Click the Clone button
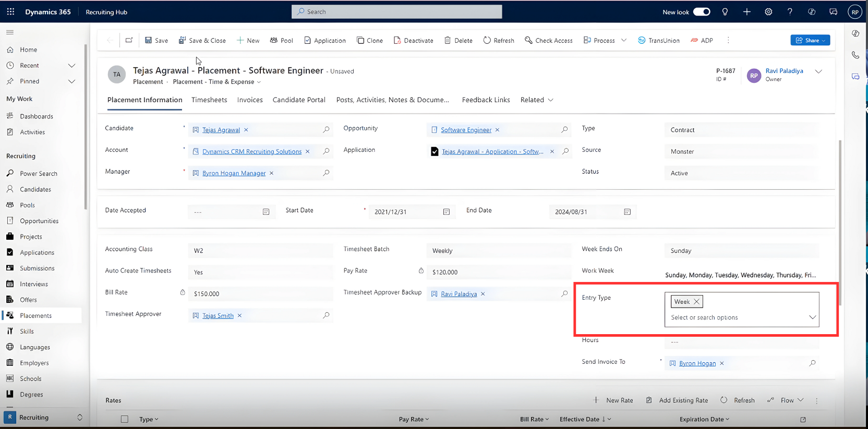868x429 pixels. (370, 40)
